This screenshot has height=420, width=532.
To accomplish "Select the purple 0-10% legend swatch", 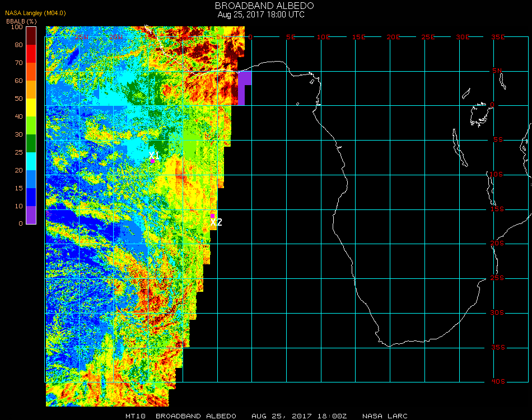I will point(31,215).
